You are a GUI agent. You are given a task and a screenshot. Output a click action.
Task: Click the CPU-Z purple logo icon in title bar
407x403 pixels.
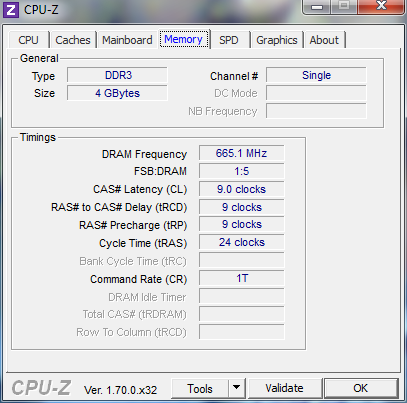coord(11,10)
